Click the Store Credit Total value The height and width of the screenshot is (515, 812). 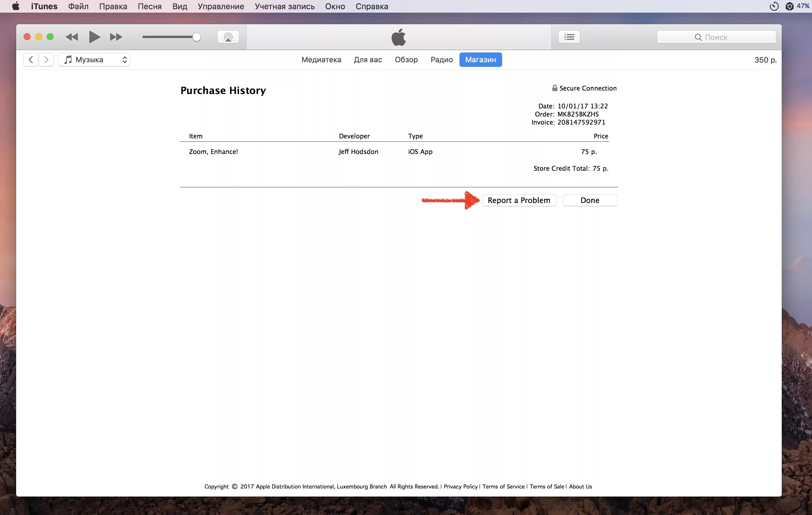tap(601, 168)
